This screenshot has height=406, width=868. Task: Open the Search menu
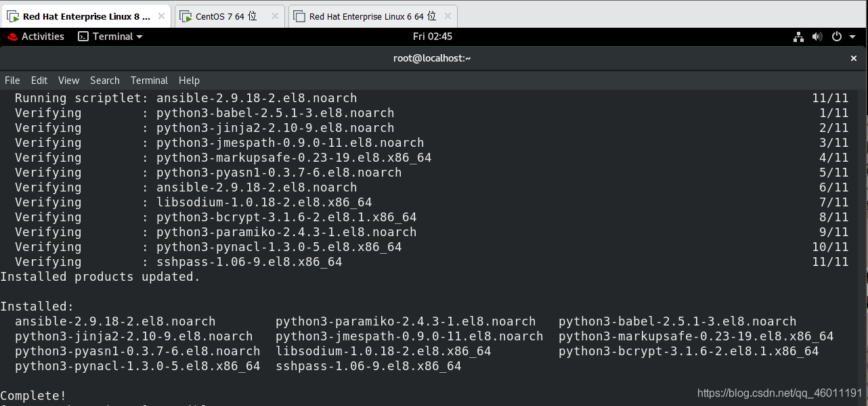105,80
